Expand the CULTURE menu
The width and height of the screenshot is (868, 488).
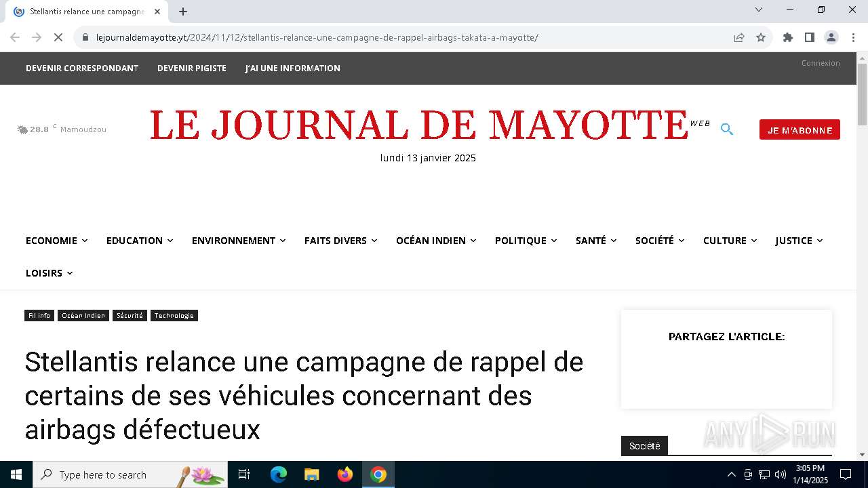coord(730,241)
